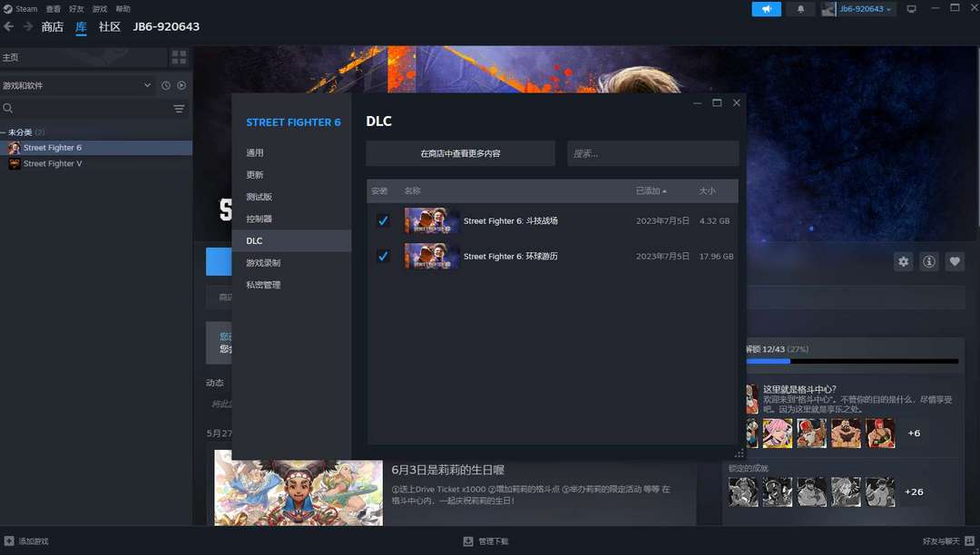Uncheck 斗技战场 DLC install checkbox
Screen dimensions: 980x555
coord(383,220)
